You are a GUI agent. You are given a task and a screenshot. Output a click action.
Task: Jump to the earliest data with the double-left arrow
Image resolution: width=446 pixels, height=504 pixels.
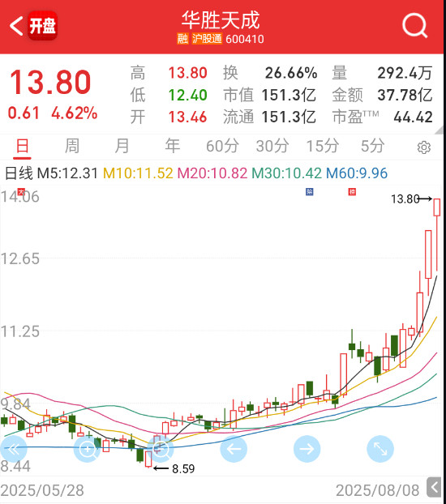(x=14, y=449)
